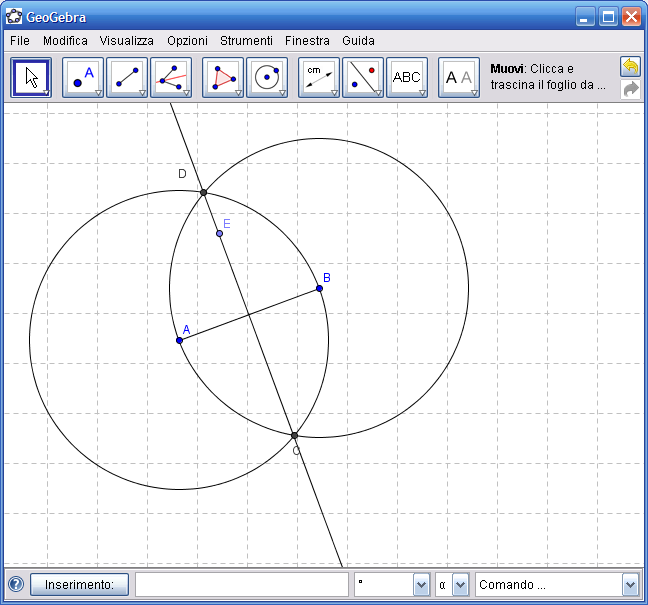This screenshot has height=605, width=648.
Task: Minimize the GeoGebra window
Action: tap(585, 17)
